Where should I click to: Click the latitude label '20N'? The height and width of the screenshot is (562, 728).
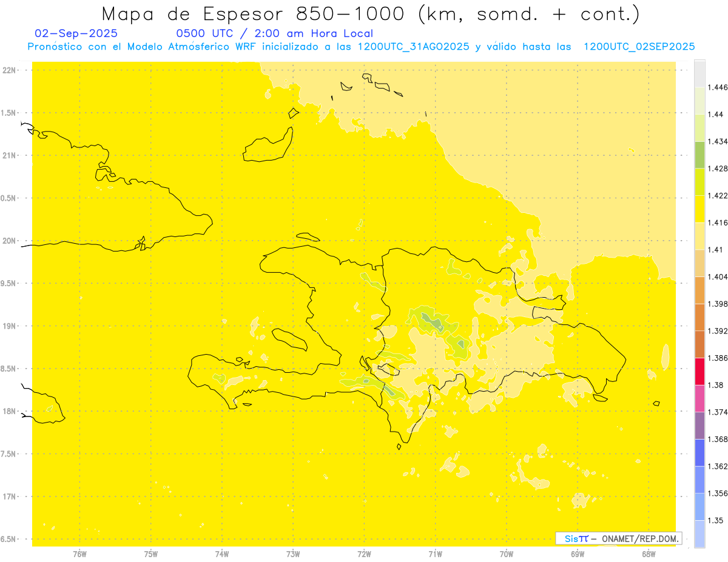(9, 241)
